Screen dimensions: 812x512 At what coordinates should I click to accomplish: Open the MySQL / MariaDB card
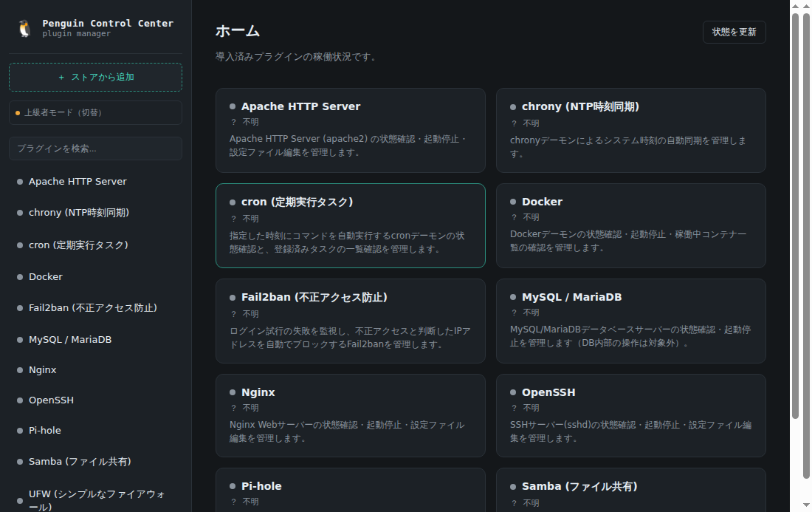pos(630,321)
